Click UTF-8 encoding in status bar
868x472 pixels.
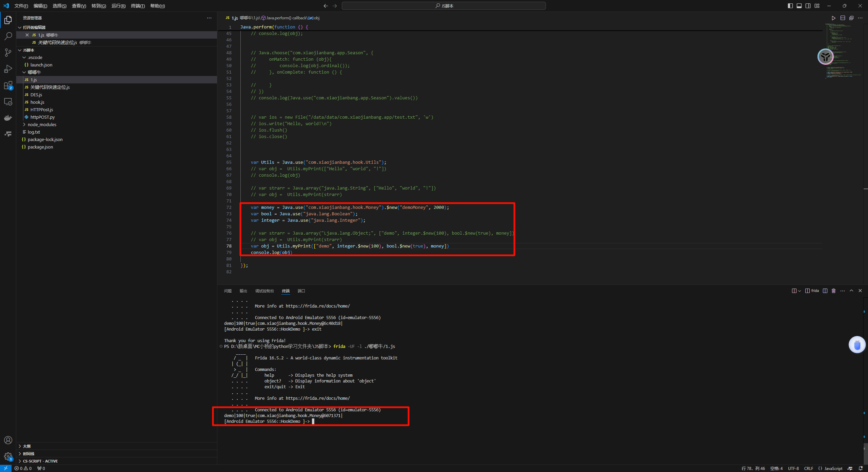click(793, 468)
